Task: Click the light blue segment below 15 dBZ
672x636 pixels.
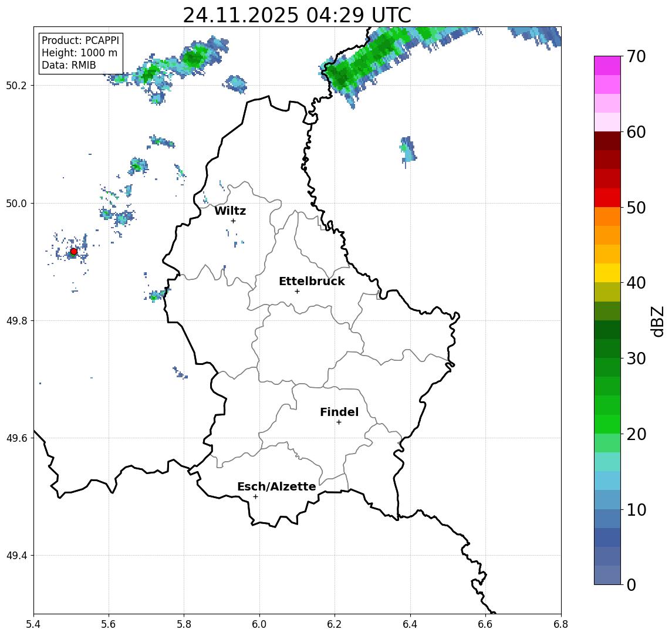Action: pos(607,481)
